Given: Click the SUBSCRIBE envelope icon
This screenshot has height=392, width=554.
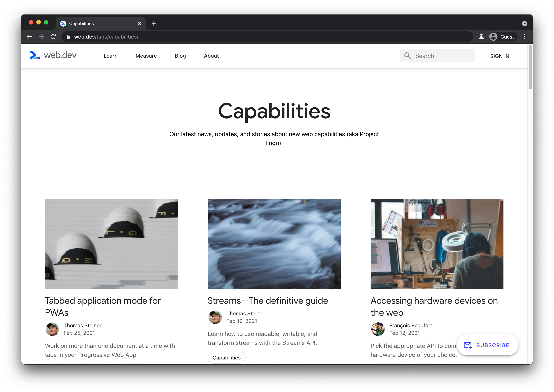Looking at the screenshot, I should (x=467, y=345).
